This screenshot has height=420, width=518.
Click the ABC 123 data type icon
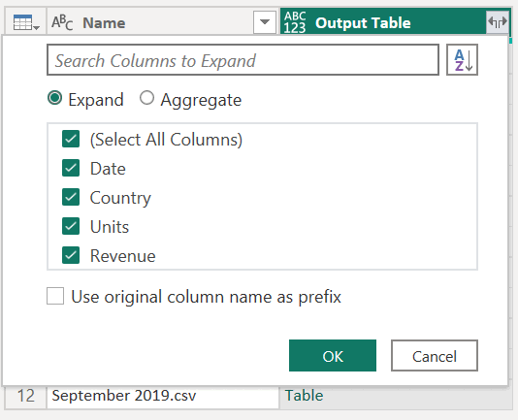coord(295,22)
